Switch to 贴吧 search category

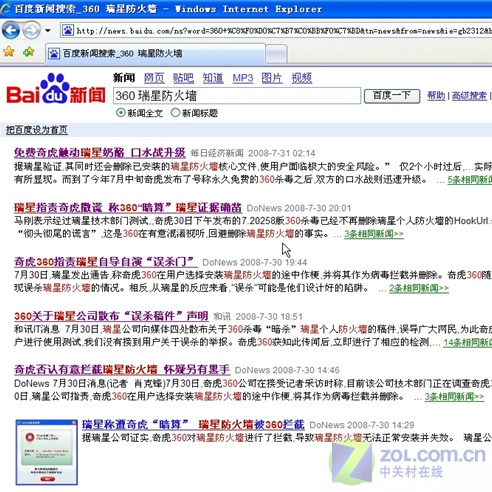pos(183,78)
